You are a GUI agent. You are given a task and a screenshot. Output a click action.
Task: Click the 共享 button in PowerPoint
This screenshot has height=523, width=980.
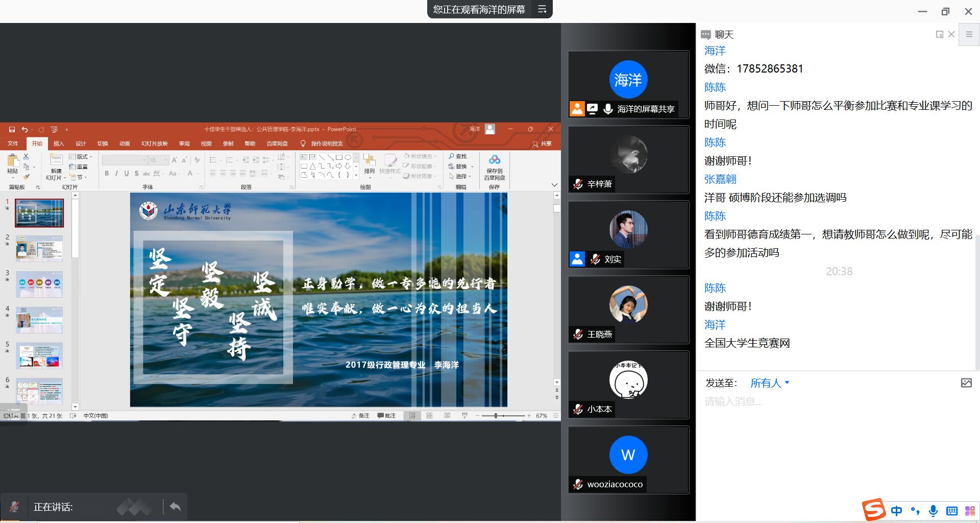point(542,144)
